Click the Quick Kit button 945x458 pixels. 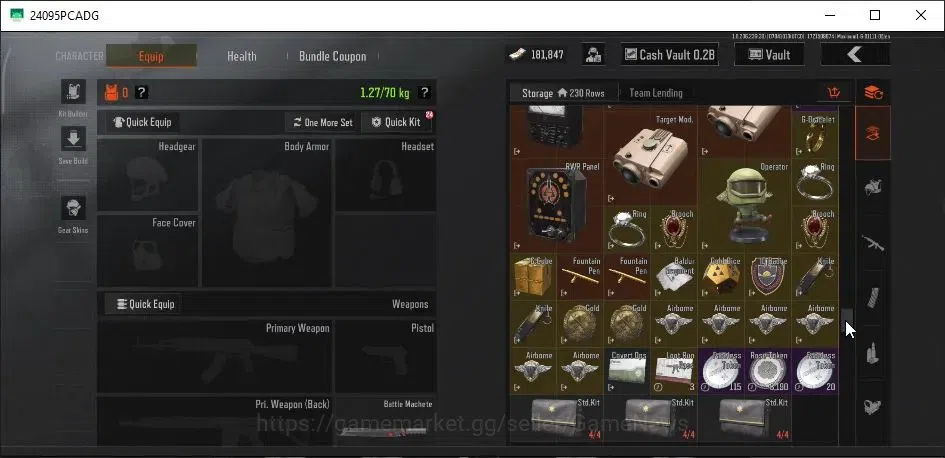point(396,122)
